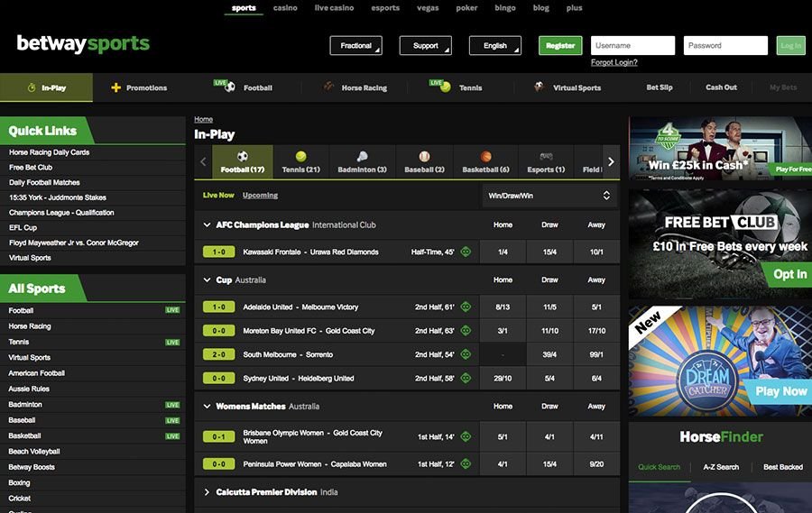The width and height of the screenshot is (812, 513).
Task: Click the live Tennis ball icon in navbar
Action: point(446,87)
